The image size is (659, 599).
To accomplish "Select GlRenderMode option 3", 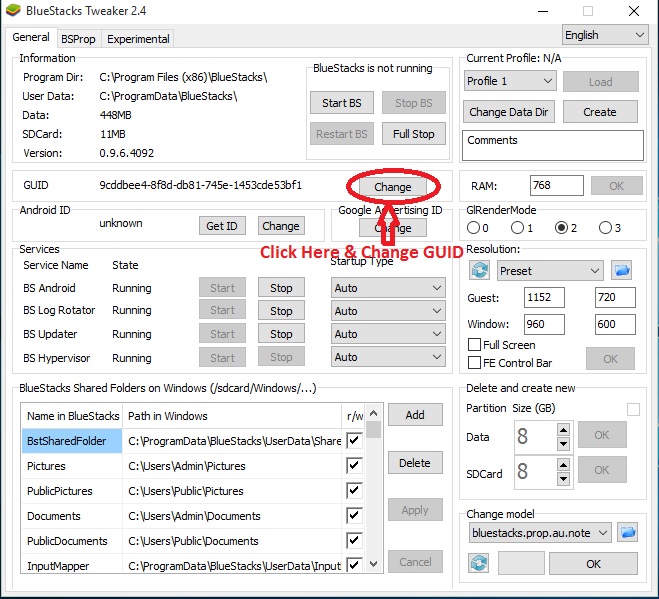I will click(x=605, y=227).
